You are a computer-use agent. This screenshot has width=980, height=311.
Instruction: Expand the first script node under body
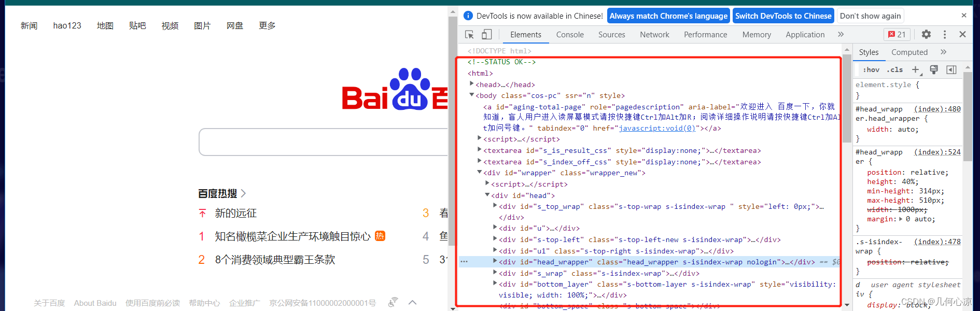[479, 138]
